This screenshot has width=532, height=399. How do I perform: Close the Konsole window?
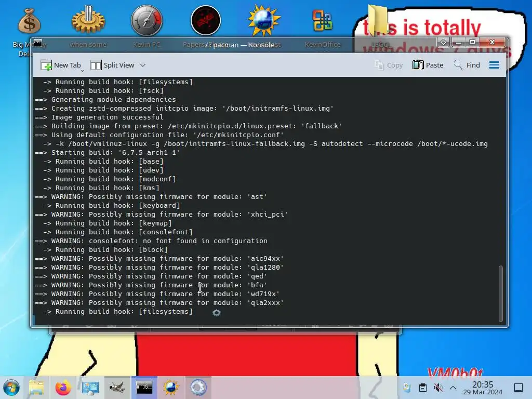(x=493, y=43)
